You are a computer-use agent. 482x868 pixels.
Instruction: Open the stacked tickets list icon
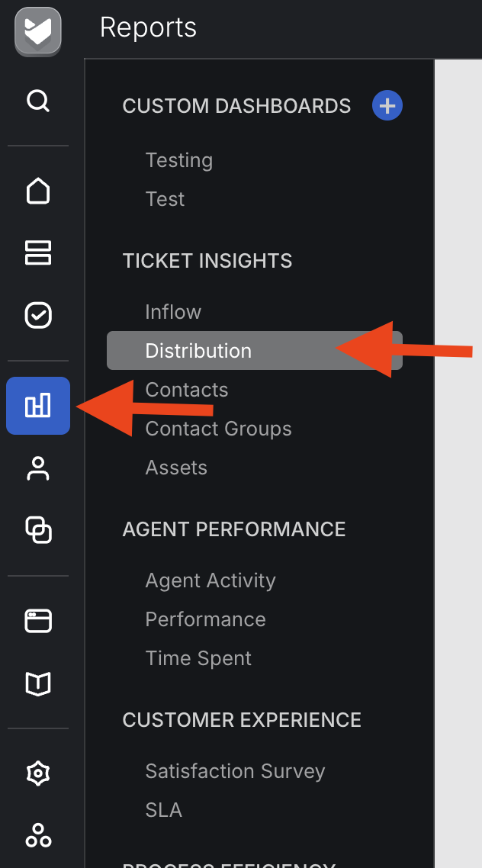38,252
